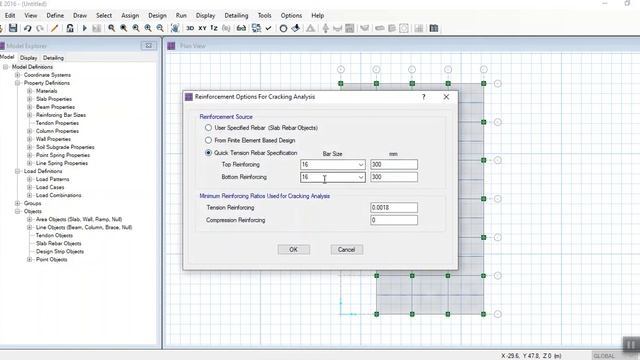Close the Model Explorer panel with its X

click(149, 46)
